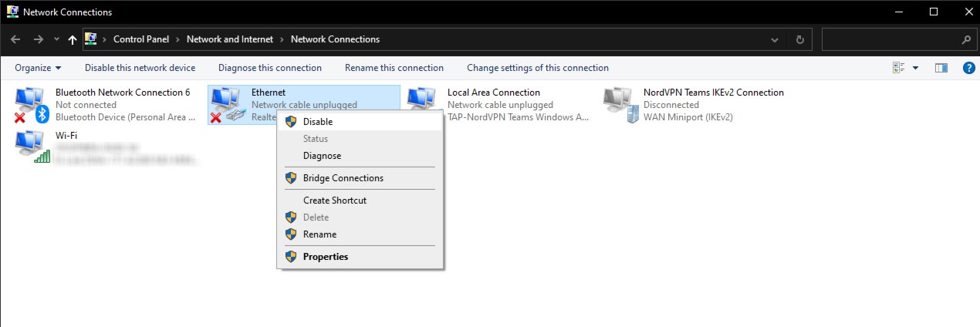Viewport: 980px width, 327px height.
Task: Open the view options dropdown arrow
Action: (916, 68)
